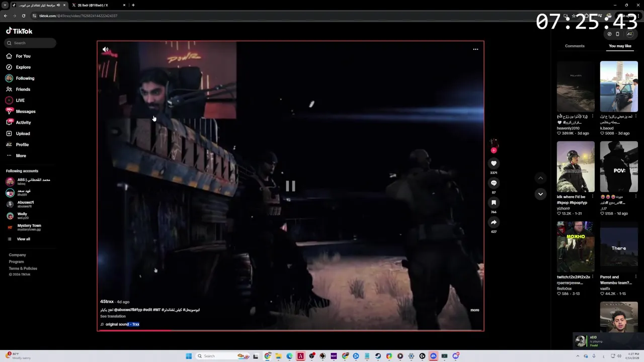The width and height of the screenshot is (644, 362).
Task: Open the Windows Start menu
Action: point(189,356)
